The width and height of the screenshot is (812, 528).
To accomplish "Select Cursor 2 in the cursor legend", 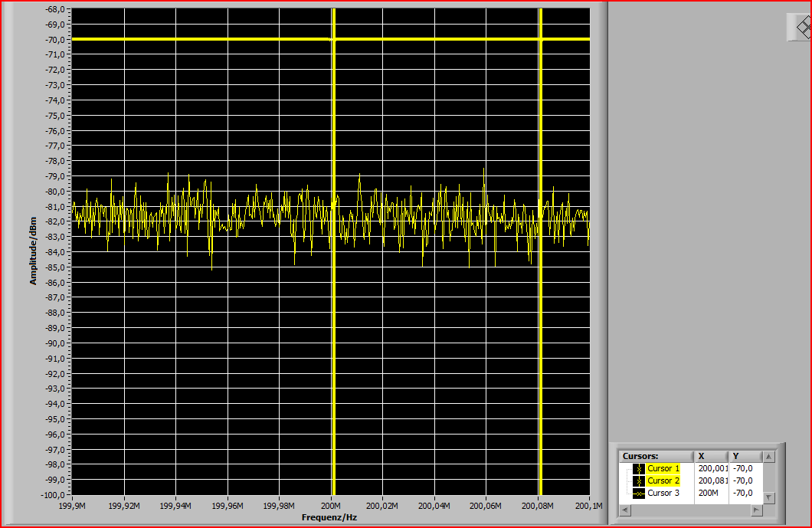I will (663, 480).
